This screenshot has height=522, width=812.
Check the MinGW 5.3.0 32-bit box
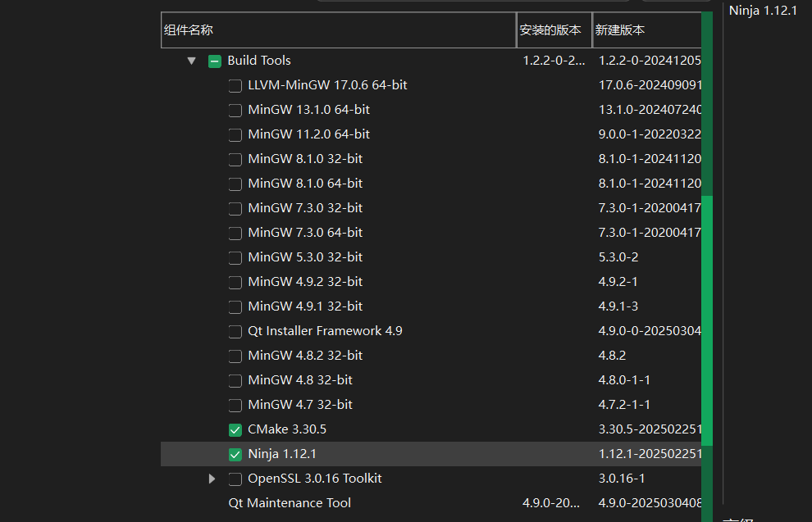235,257
